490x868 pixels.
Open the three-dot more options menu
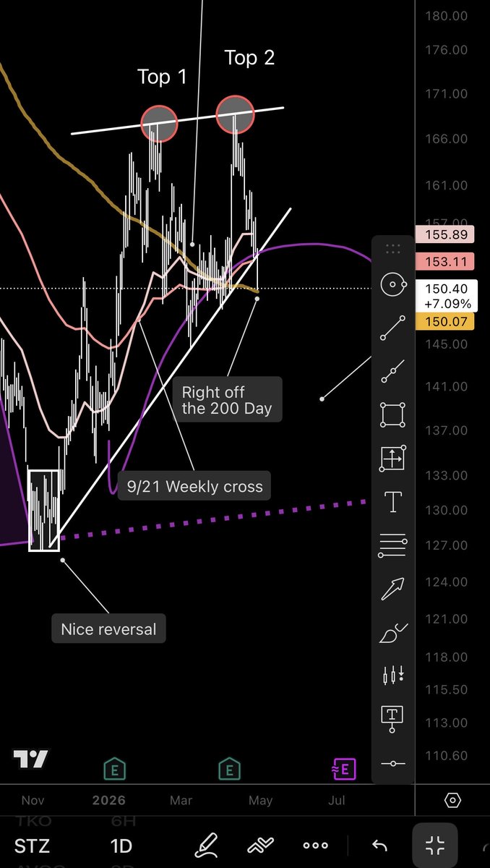point(316,845)
